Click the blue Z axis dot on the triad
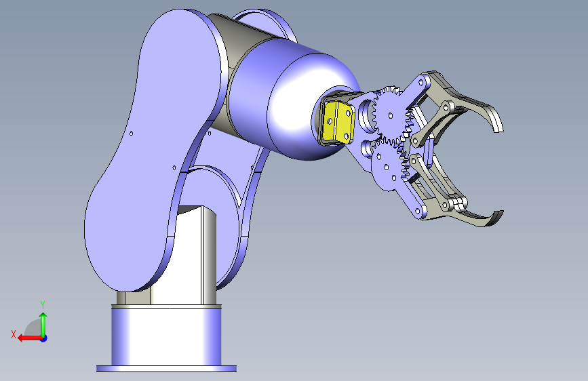Image resolution: width=588 pixels, height=381 pixels. pos(44,338)
